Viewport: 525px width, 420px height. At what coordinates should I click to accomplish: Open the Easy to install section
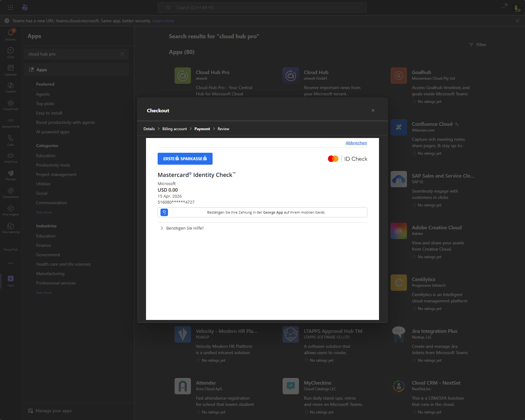pyautogui.click(x=49, y=113)
